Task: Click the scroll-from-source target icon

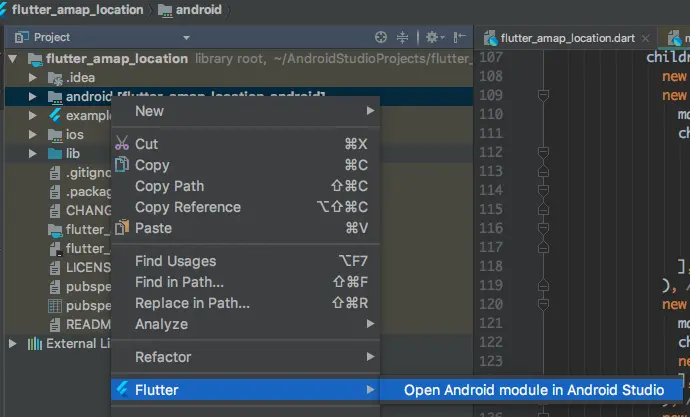Action: click(381, 37)
